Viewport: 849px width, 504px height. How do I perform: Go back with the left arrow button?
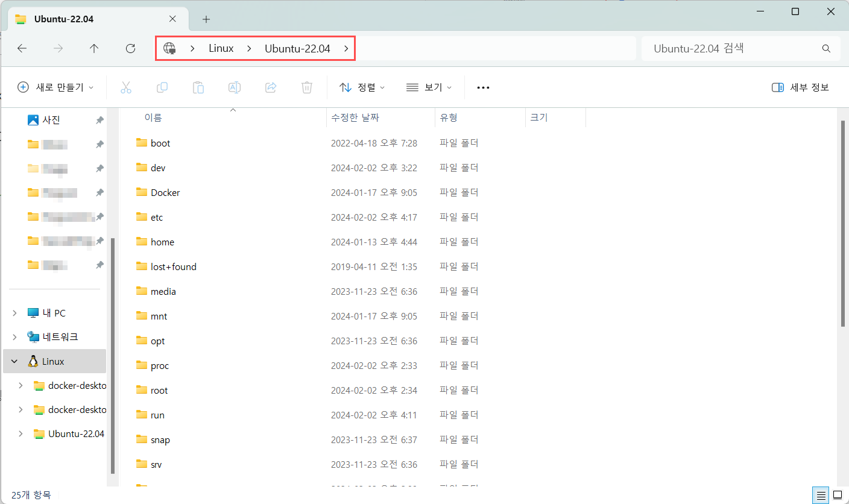pyautogui.click(x=22, y=49)
